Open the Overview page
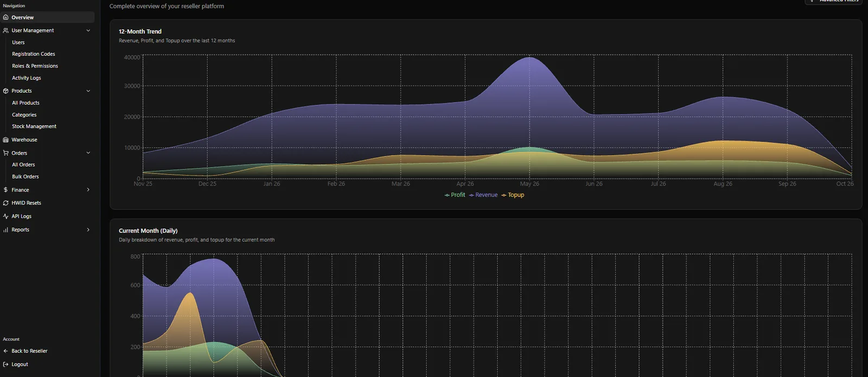Screen dimensions: 868x377 [x=48, y=17]
